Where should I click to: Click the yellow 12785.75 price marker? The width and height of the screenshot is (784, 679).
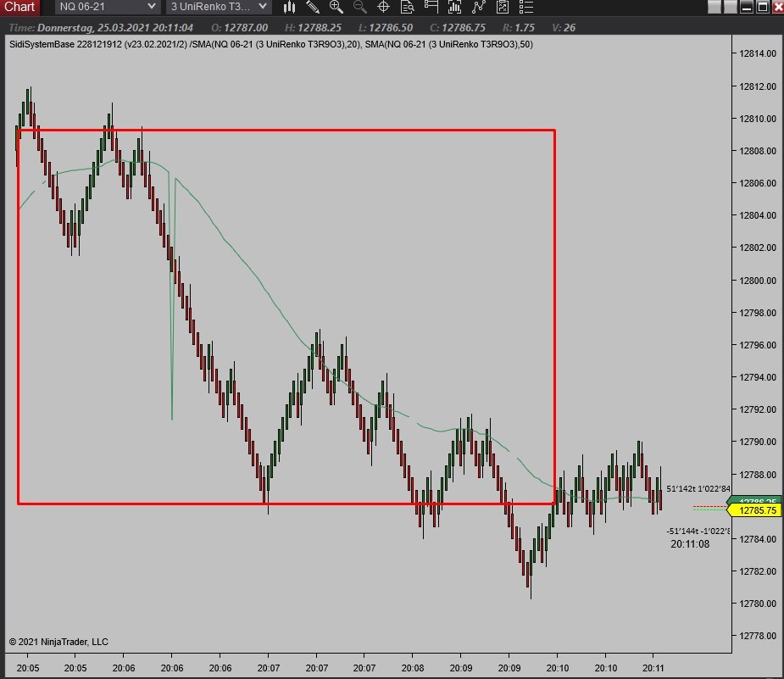coord(754,510)
